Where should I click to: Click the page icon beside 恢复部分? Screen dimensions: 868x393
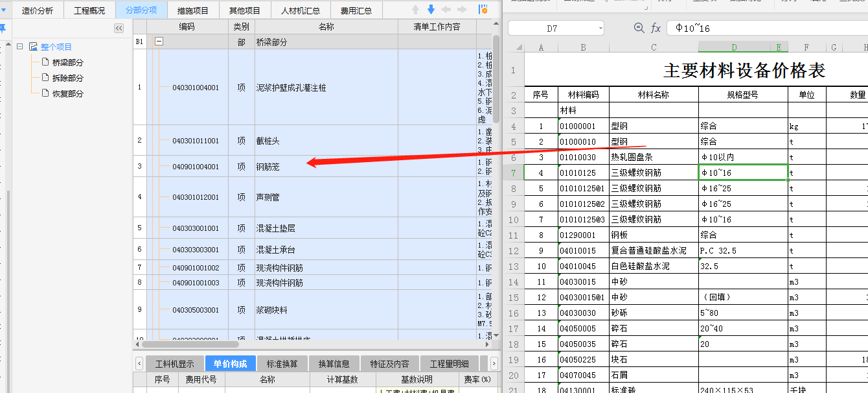coord(45,93)
